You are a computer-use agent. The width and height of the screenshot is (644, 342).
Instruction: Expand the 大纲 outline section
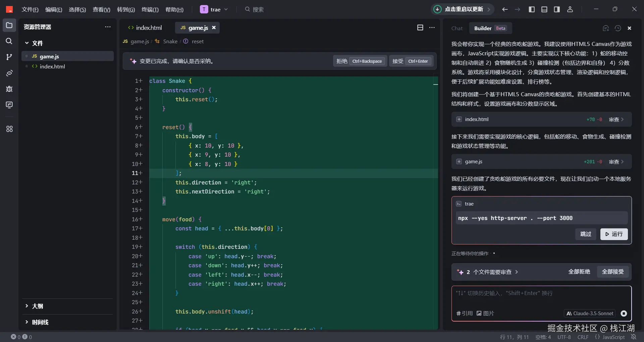click(x=34, y=306)
